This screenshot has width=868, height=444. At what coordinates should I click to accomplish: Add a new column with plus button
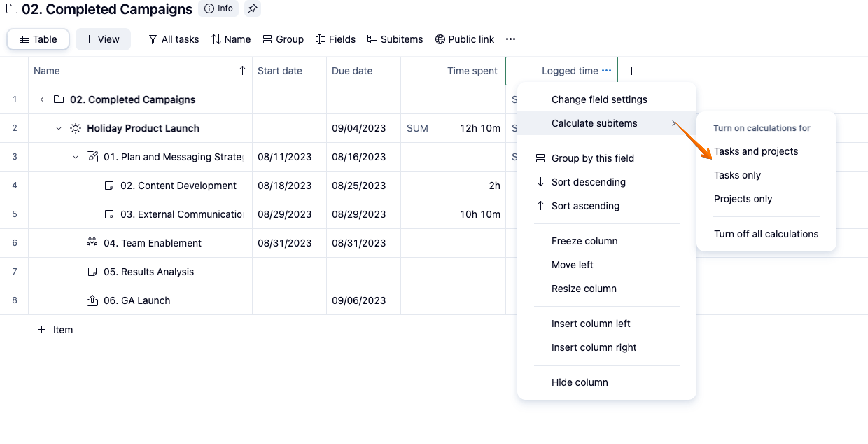point(631,71)
